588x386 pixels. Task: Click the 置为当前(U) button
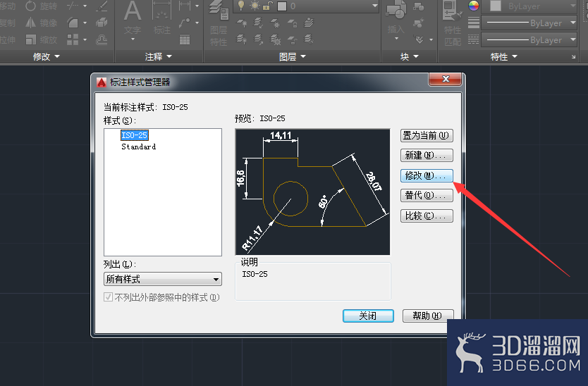[427, 135]
